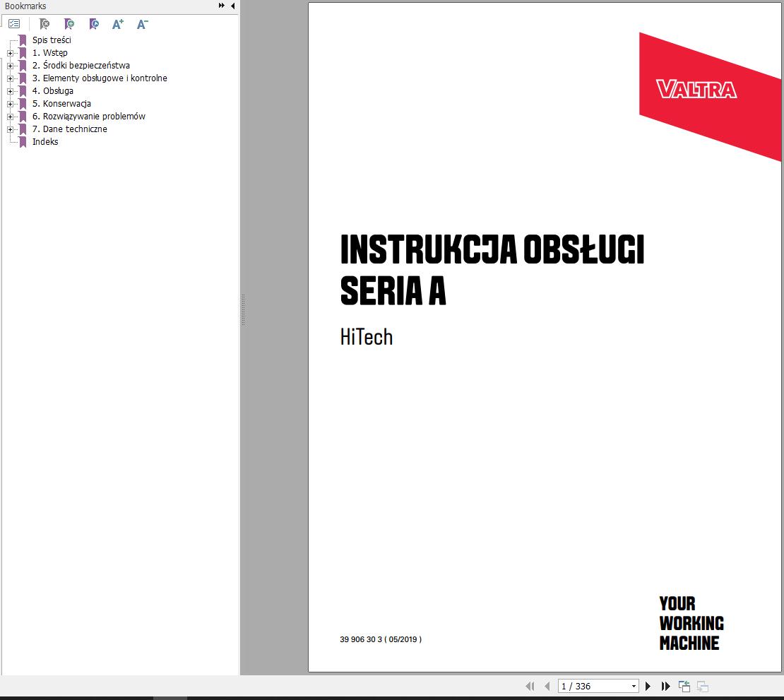Open the 'Spis treści' bookmark
The image size is (784, 700).
point(52,40)
